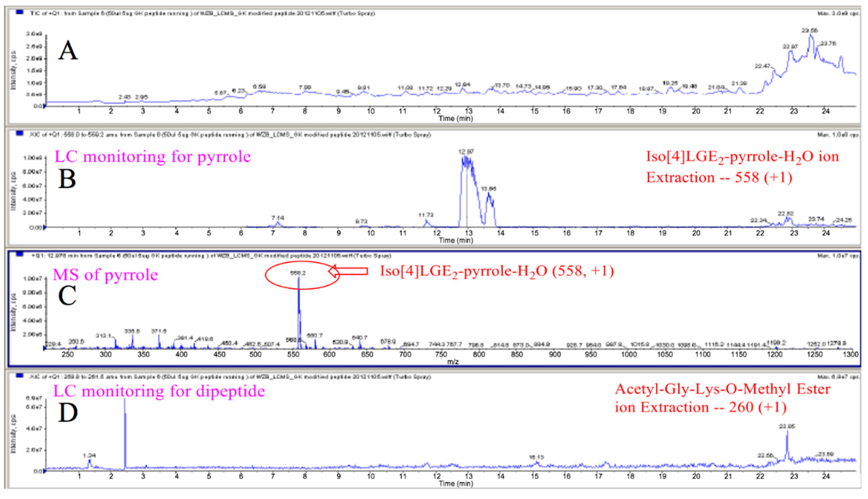Click the blue pane icon in XIC 558 panel header
Image resolution: width=868 pixels, height=499 pixels.
coord(19,134)
